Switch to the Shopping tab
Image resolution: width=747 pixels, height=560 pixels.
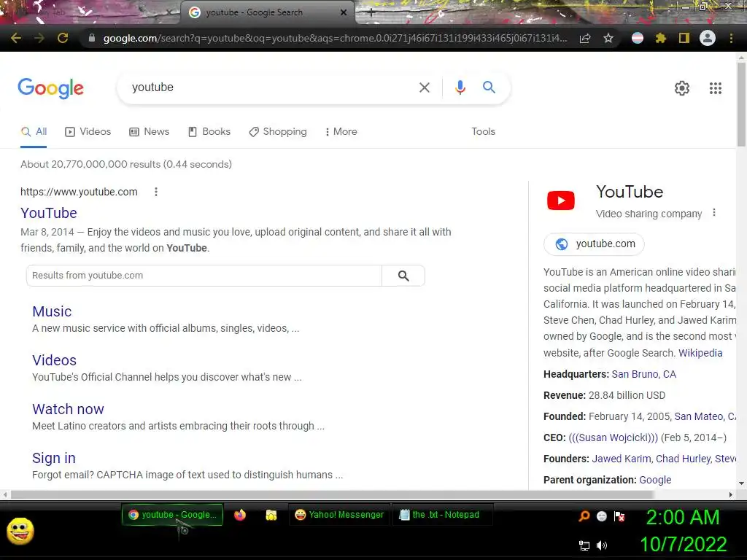coord(278,132)
